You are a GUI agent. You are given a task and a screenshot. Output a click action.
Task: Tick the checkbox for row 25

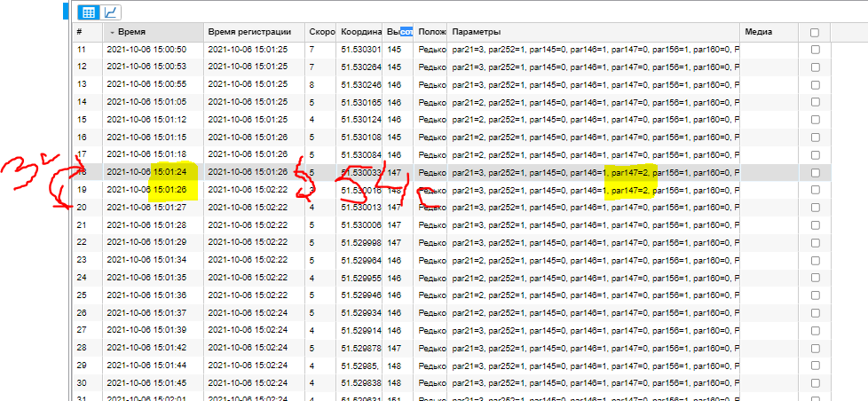tap(815, 295)
